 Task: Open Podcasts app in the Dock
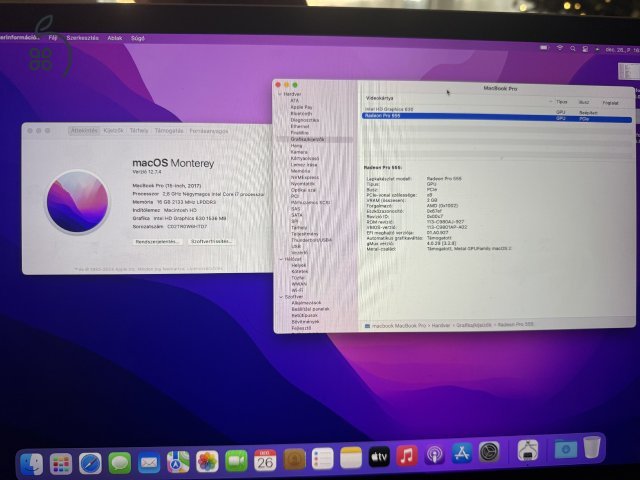435,454
